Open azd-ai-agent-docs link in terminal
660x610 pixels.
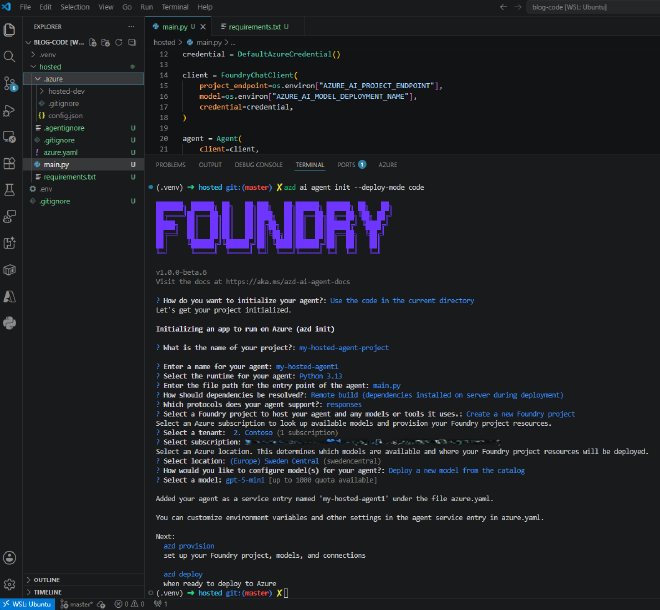coord(287,282)
